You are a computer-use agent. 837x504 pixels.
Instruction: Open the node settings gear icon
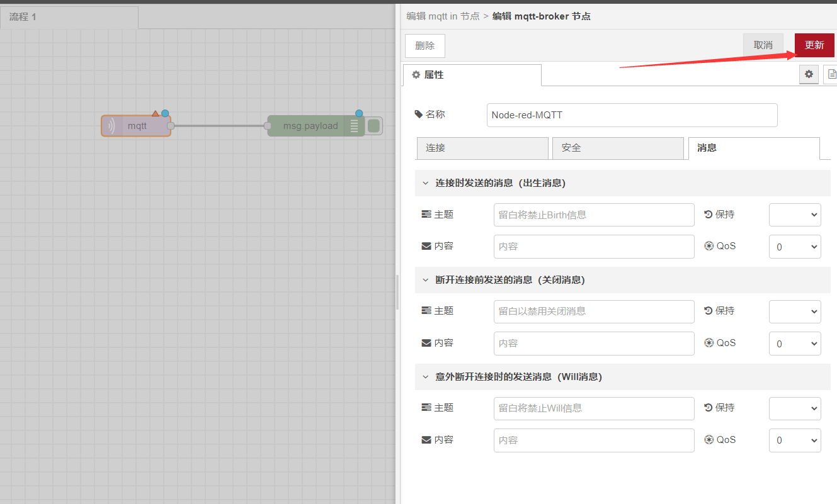pos(809,74)
